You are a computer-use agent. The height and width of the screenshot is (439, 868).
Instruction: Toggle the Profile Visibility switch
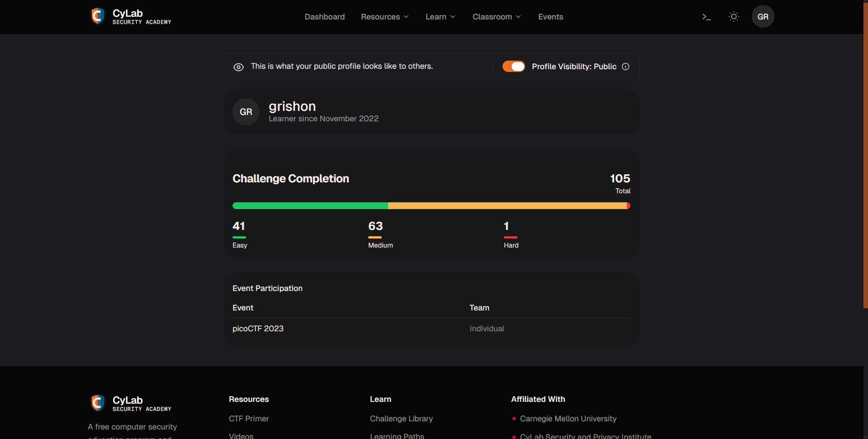(513, 67)
